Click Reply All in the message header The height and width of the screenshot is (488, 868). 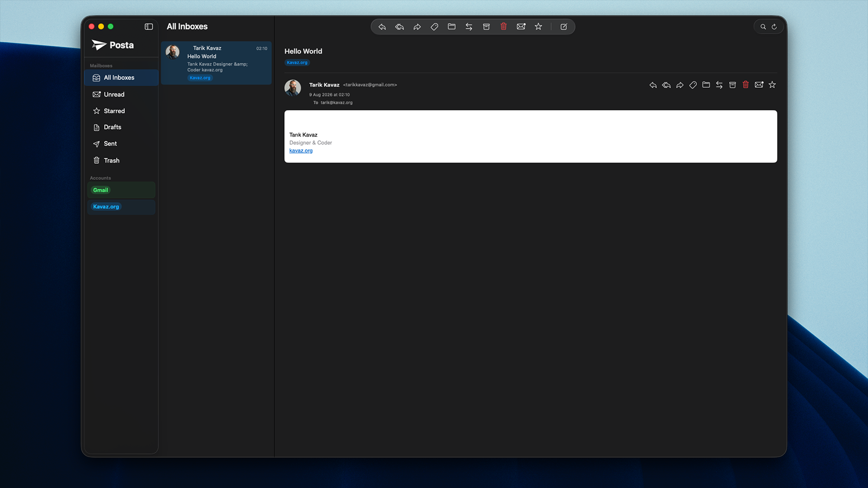tap(666, 85)
